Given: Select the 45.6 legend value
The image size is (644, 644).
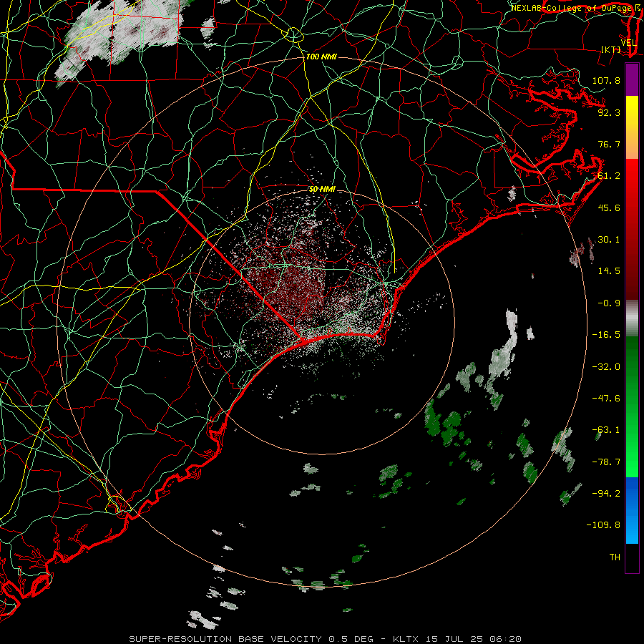Looking at the screenshot, I should 609,208.
